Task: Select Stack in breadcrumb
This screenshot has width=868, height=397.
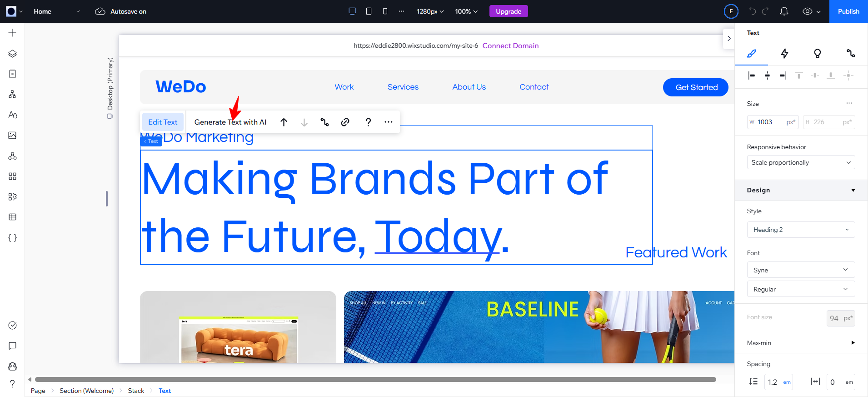Action: point(136,391)
